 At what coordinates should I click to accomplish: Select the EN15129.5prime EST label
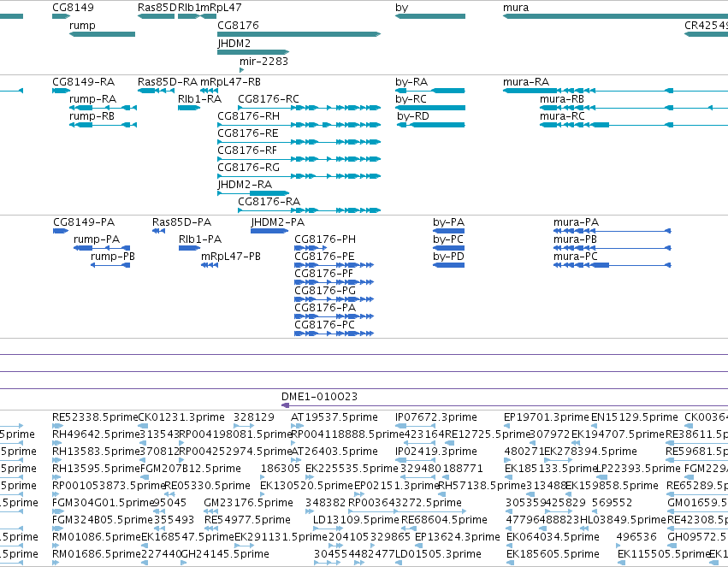click(x=635, y=417)
